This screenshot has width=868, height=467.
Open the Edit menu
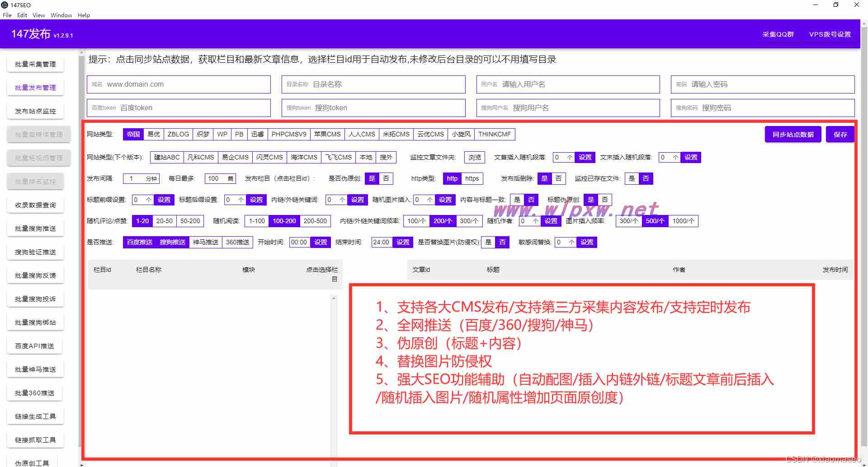22,15
